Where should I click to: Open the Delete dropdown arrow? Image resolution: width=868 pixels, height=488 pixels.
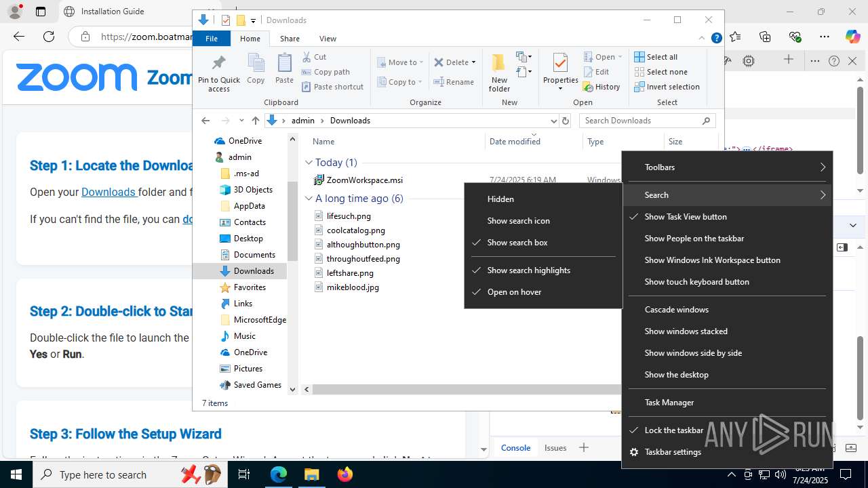point(473,62)
